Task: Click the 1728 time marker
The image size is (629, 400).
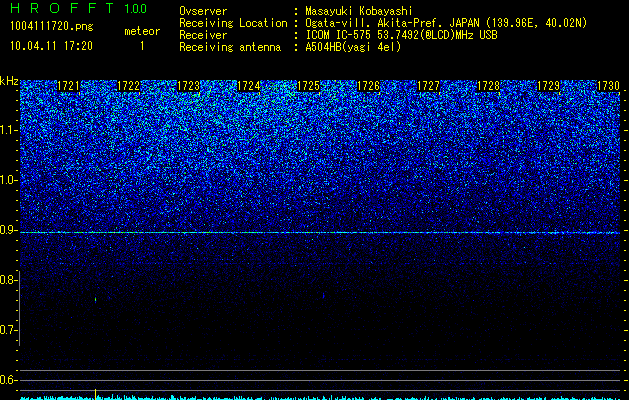Action: click(x=489, y=86)
